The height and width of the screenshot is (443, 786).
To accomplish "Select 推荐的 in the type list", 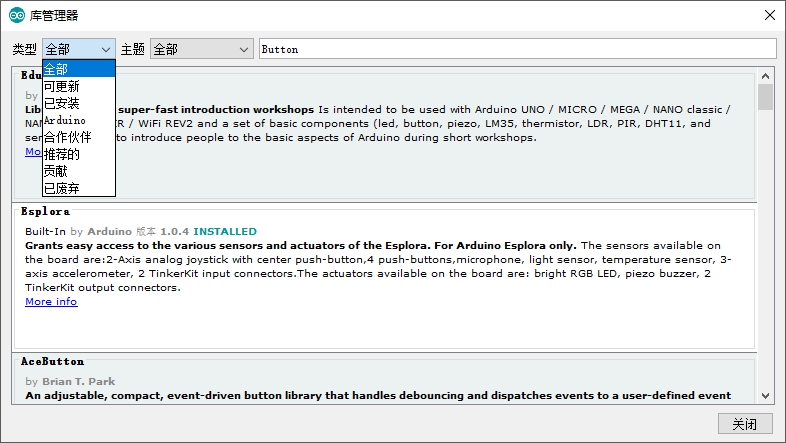I will click(79, 154).
